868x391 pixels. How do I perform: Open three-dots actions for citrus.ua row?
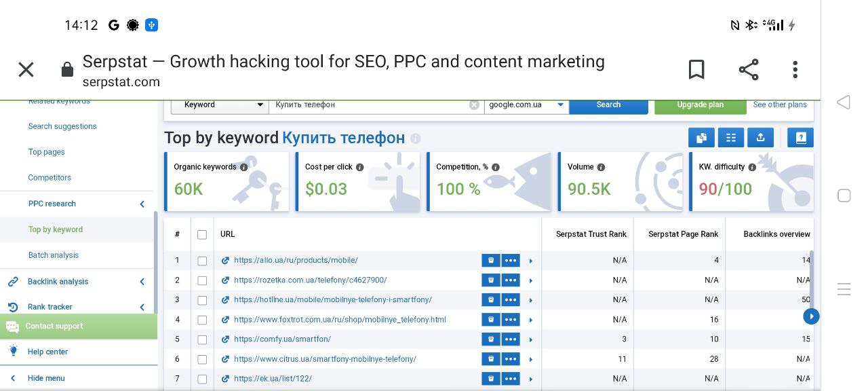click(x=511, y=359)
